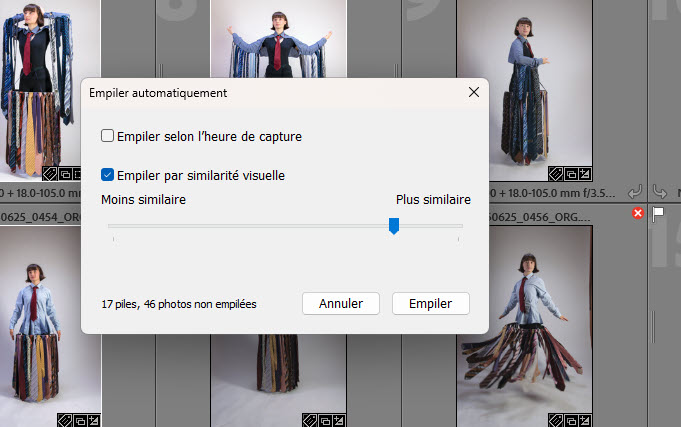The image size is (681, 427).
Task: Click collection badge on the side-profile photo
Action: (x=571, y=174)
